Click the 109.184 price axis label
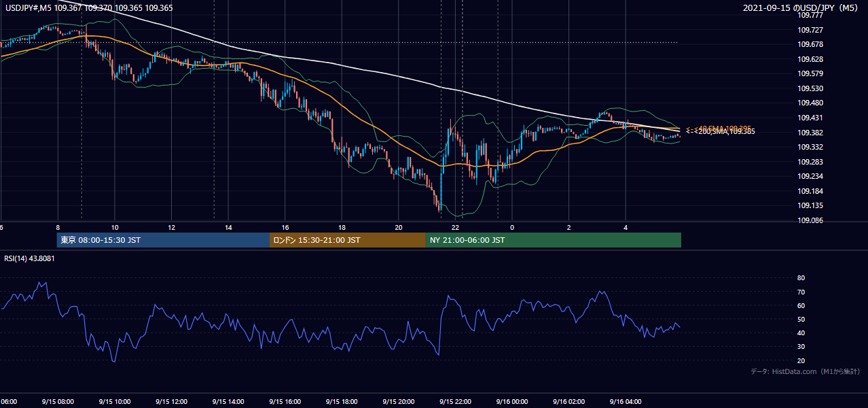This screenshot has height=408, width=868. (810, 191)
